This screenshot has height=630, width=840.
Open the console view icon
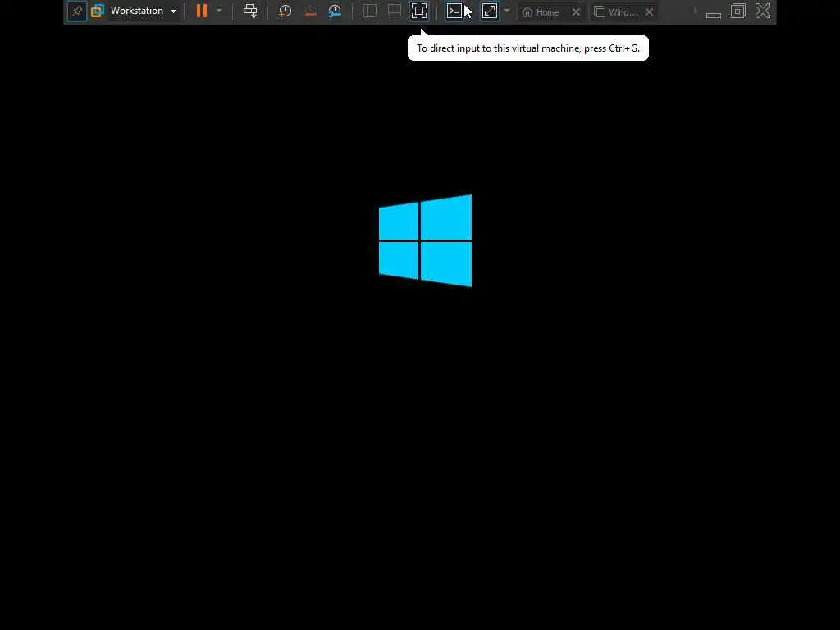point(454,11)
